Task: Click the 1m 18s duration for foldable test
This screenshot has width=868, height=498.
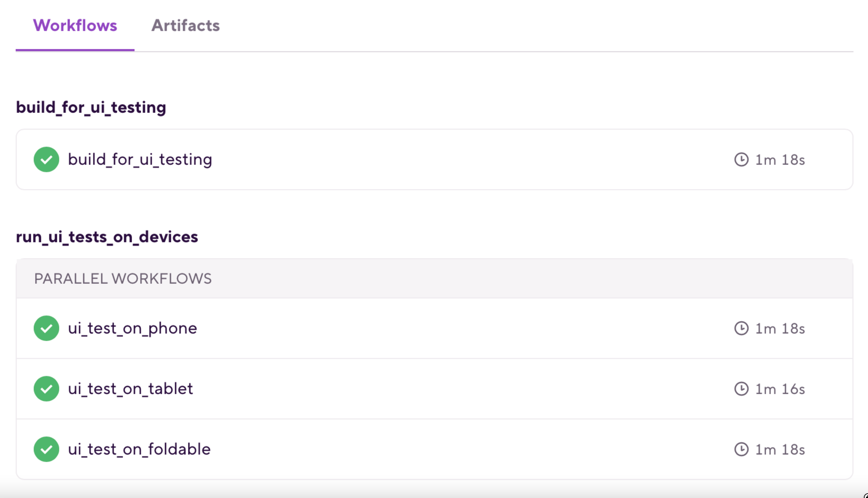Action: [780, 450]
